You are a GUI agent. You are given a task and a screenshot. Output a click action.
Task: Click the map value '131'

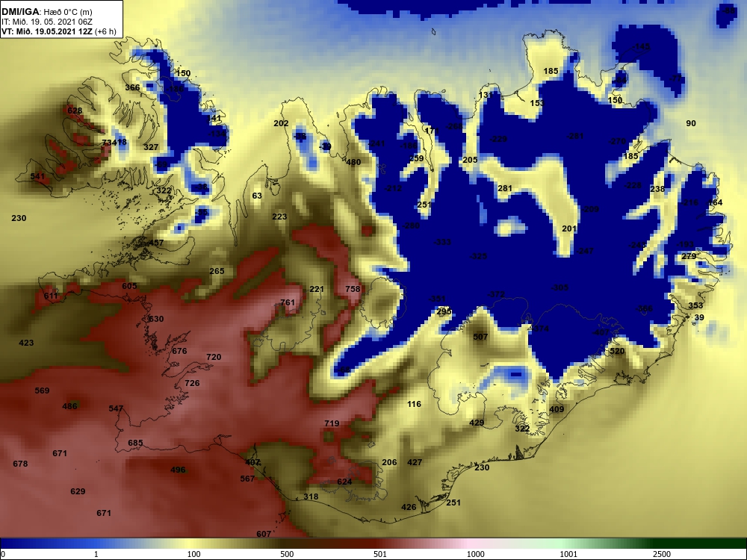pos(485,96)
